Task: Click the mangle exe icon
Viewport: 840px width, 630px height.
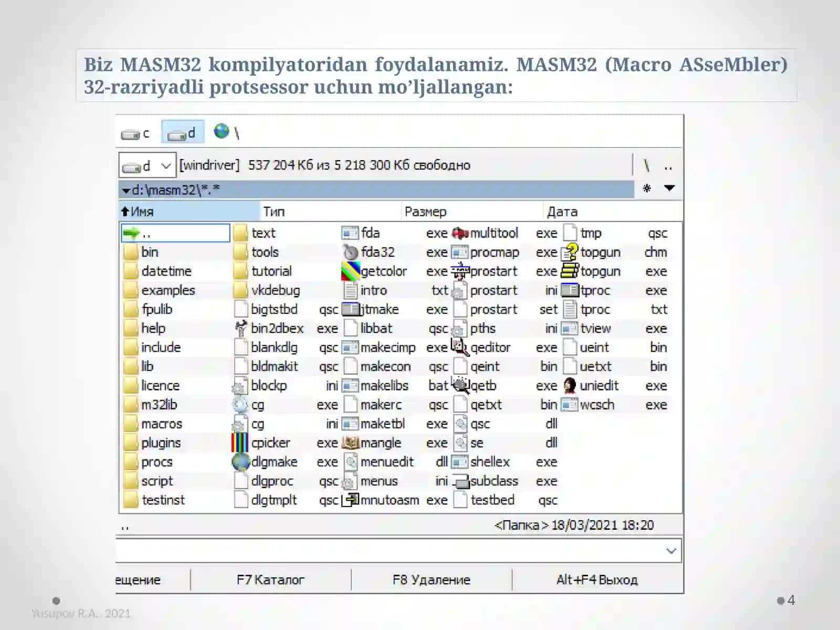Action: click(350, 443)
